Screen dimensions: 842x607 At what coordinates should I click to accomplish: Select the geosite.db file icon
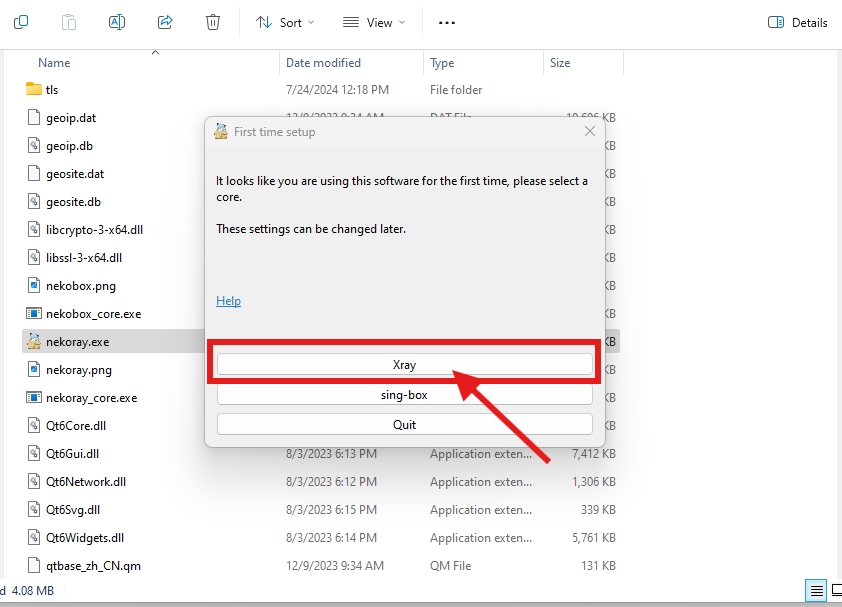click(x=34, y=201)
